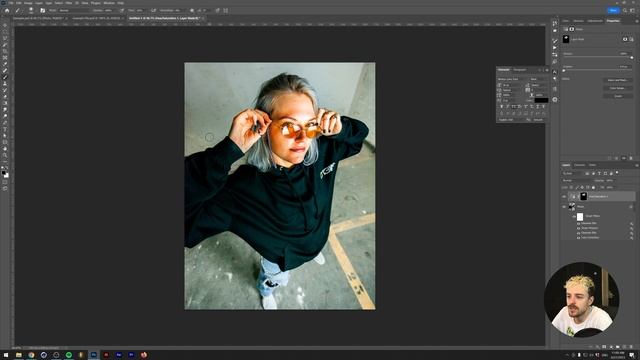Click create new layer icon

pyautogui.click(x=624, y=347)
